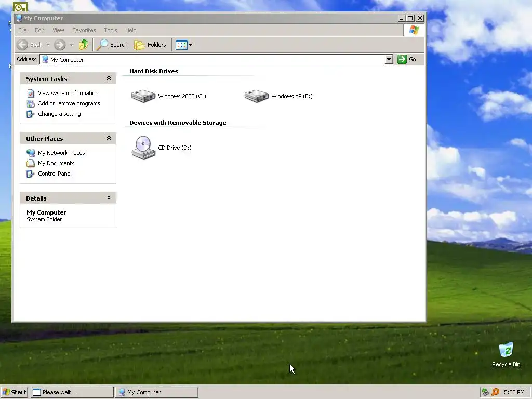
Task: Open Control Panel link
Action: coord(55,174)
